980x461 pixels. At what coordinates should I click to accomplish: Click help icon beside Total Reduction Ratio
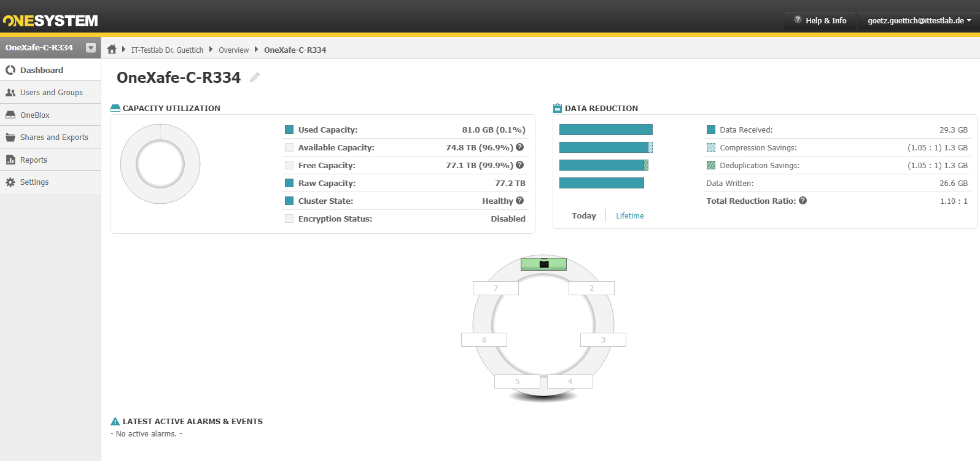(x=803, y=201)
